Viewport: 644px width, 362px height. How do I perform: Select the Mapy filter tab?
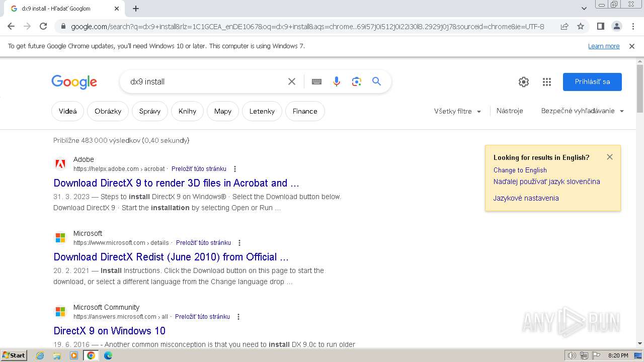tap(223, 111)
